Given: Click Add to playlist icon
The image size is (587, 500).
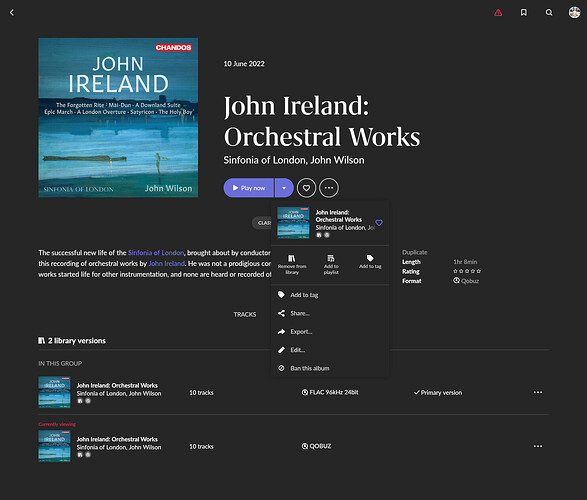Looking at the screenshot, I should click(x=331, y=264).
